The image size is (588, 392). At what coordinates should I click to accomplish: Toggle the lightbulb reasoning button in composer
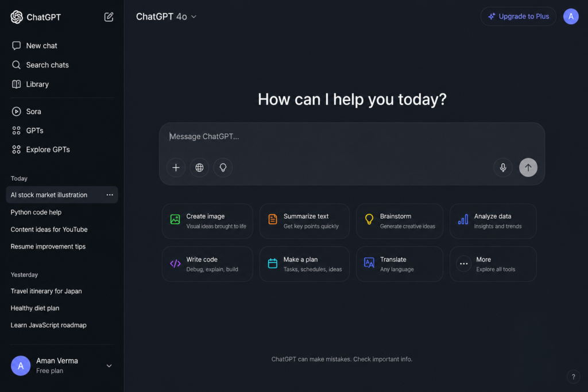click(x=223, y=168)
